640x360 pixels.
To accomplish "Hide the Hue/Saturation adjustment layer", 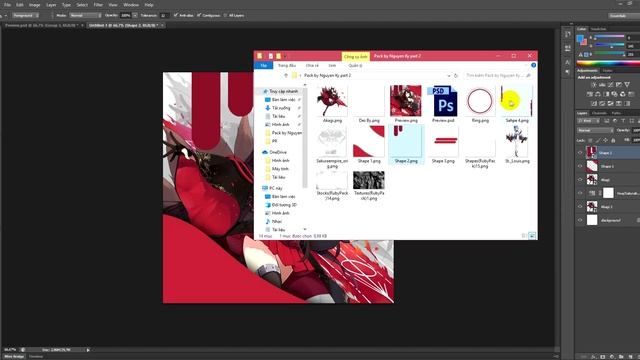I will tap(580, 193).
